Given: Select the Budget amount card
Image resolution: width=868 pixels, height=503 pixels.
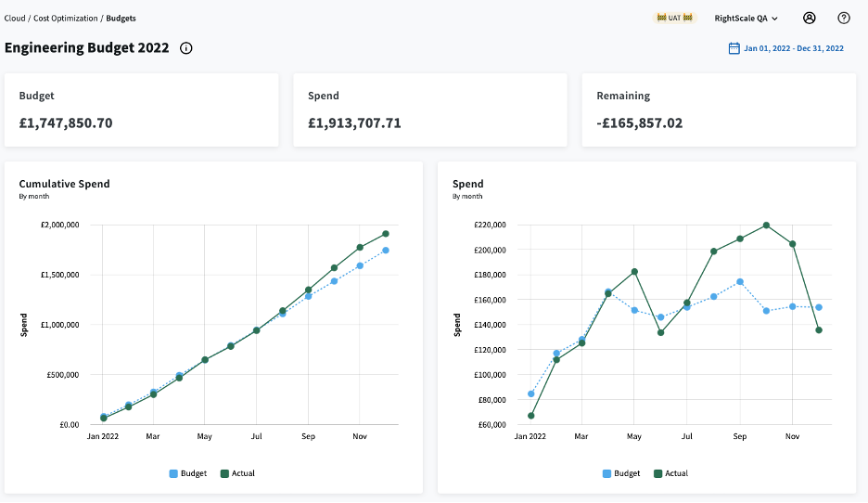Looking at the screenshot, I should click(141, 110).
